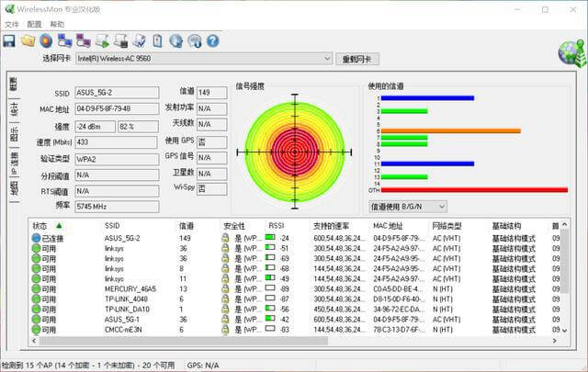Expand the 选择网卡 adapter dropdown

pos(327,59)
